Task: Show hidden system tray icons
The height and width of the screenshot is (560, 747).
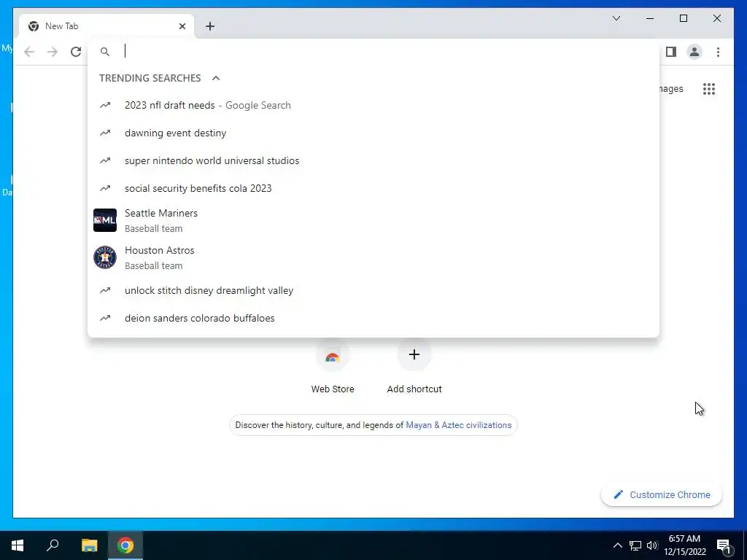Action: (x=617, y=545)
